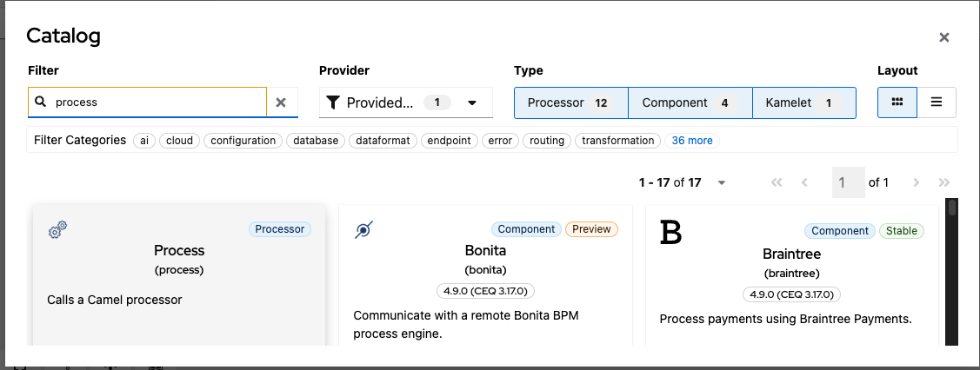Screen dimensions: 980x370
Task: Click the Braintree B logo icon
Action: point(670,232)
